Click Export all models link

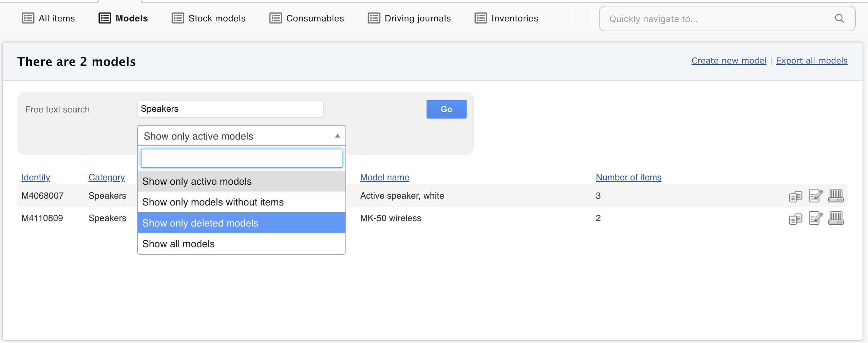click(812, 60)
